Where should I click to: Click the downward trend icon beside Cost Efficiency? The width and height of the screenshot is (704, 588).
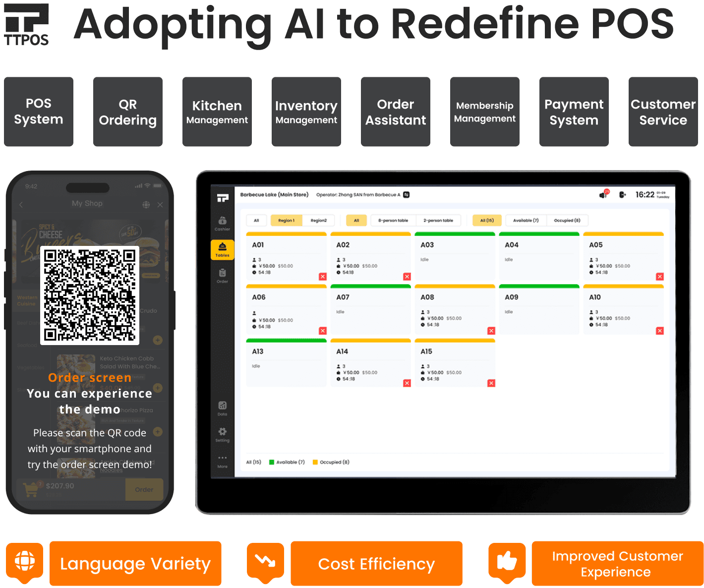point(265,563)
